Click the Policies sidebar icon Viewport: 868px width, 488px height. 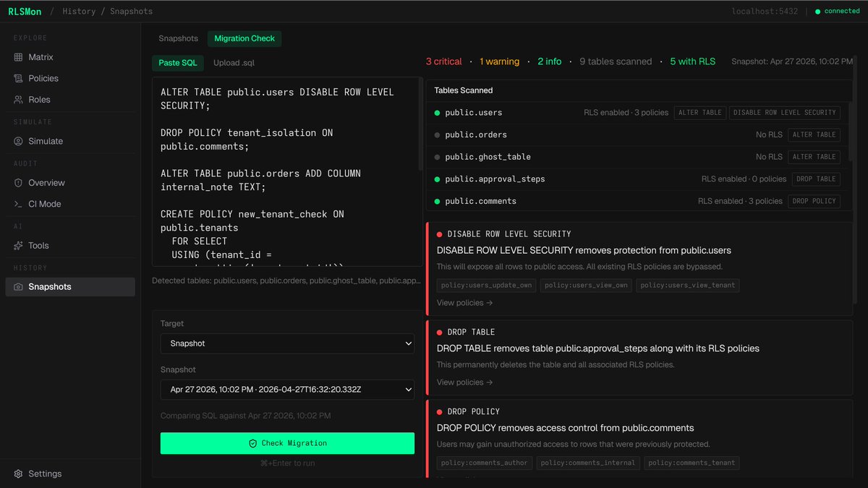19,78
